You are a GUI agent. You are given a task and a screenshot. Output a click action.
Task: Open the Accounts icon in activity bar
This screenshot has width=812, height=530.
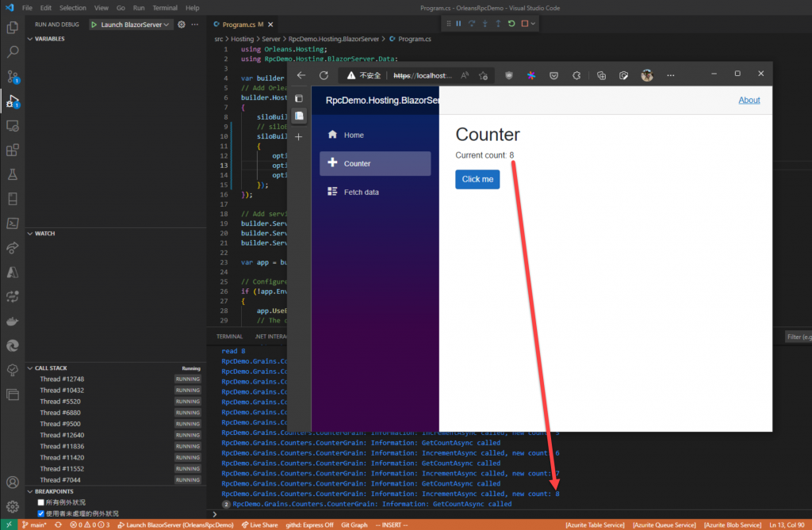click(x=13, y=482)
